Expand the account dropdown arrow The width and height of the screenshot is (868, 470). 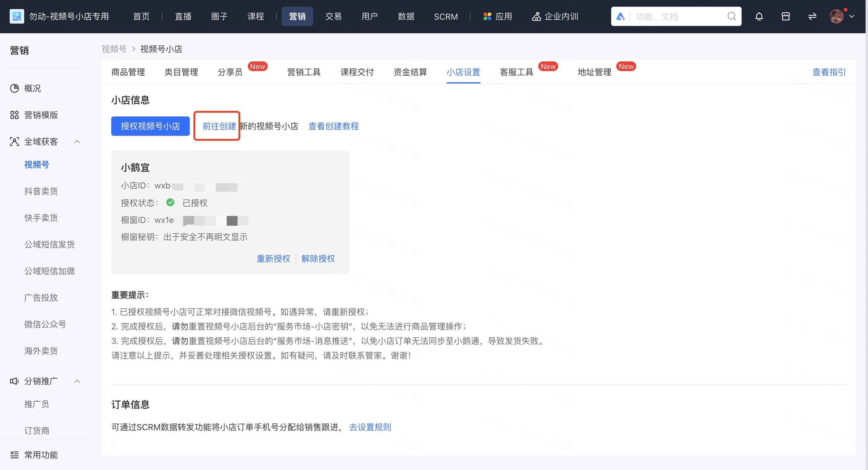(x=851, y=16)
